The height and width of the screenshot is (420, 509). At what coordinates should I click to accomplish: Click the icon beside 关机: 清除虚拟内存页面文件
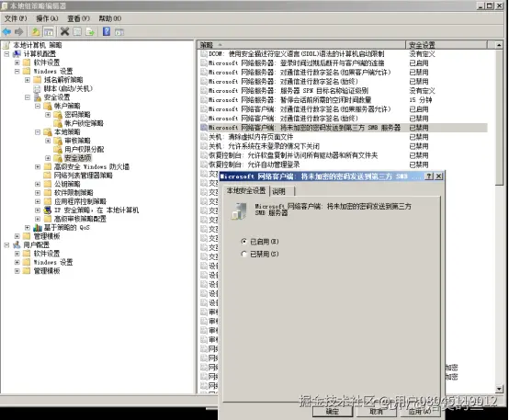pos(204,137)
